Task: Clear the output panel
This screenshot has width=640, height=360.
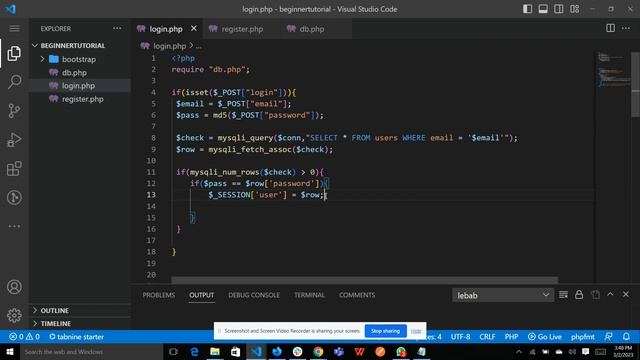Action: [563, 295]
